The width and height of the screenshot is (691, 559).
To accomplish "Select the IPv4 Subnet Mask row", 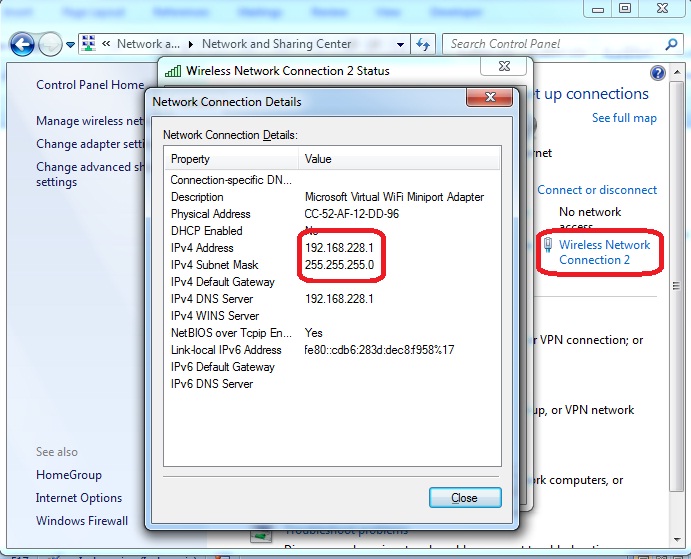I will coord(332,265).
